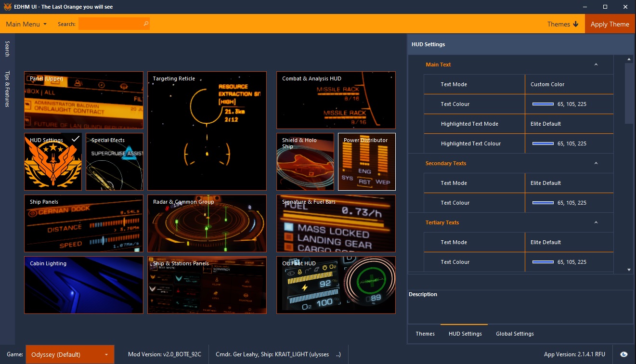
Task: Click the Highlighted Text Mode row label
Action: pyautogui.click(x=469, y=124)
